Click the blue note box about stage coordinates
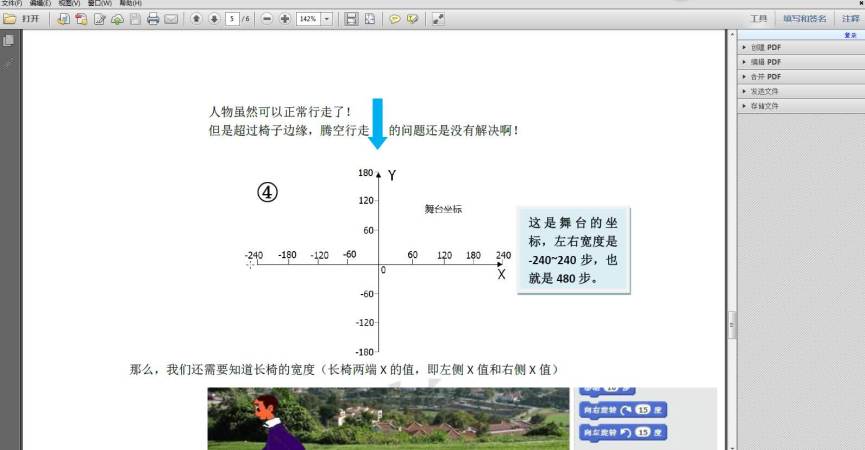 click(x=573, y=250)
